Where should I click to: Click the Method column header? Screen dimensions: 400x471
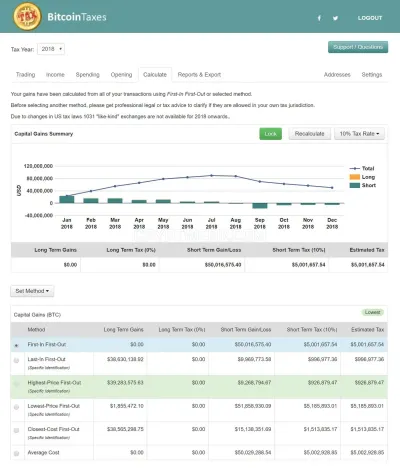pyautogui.click(x=36, y=330)
